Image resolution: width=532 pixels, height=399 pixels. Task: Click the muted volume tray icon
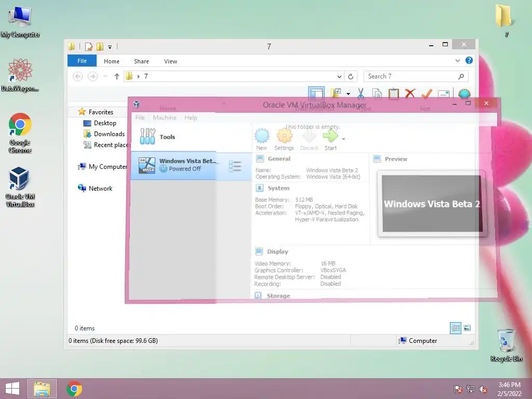[483, 389]
